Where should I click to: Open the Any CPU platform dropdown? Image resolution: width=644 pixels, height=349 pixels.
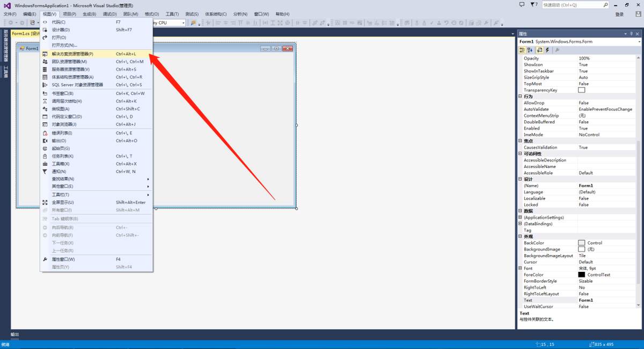[x=183, y=23]
